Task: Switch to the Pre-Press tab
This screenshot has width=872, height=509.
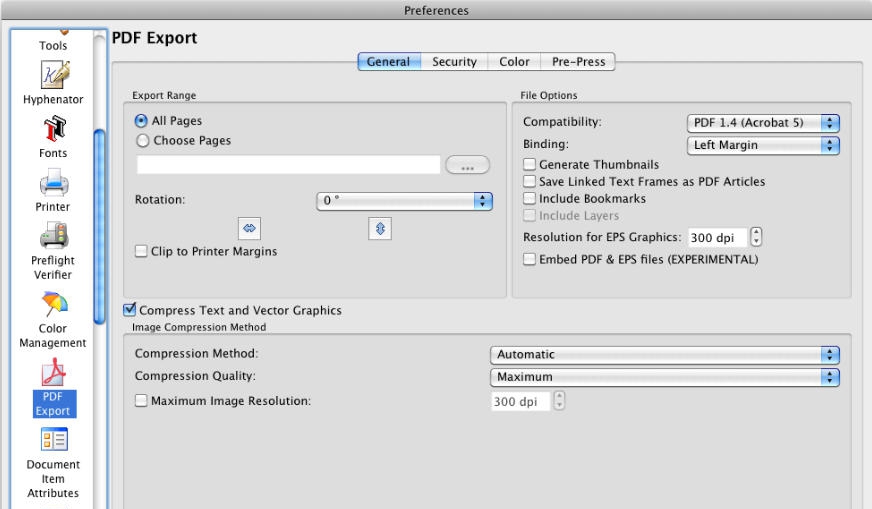Action: pyautogui.click(x=579, y=62)
